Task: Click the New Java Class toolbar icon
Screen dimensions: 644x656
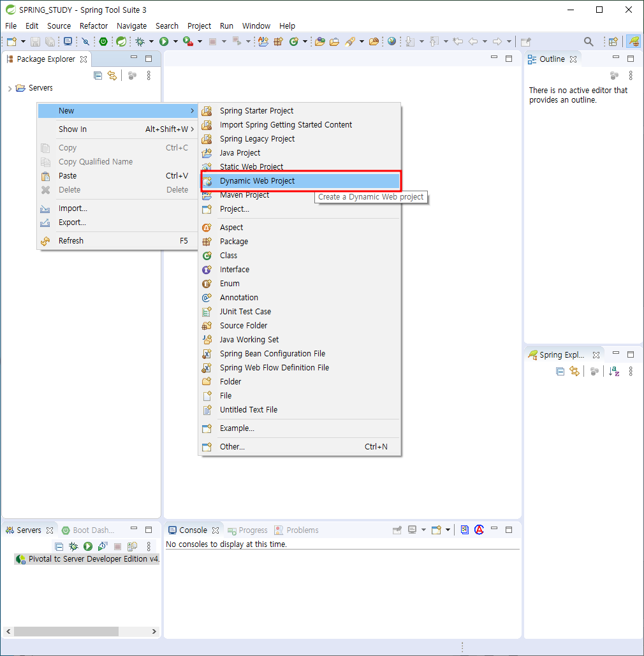Action: click(294, 41)
